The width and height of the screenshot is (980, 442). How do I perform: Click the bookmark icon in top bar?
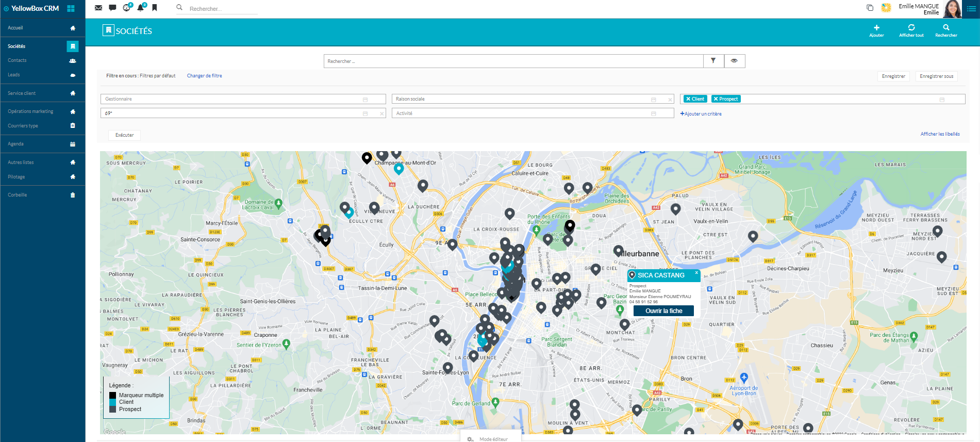(155, 8)
